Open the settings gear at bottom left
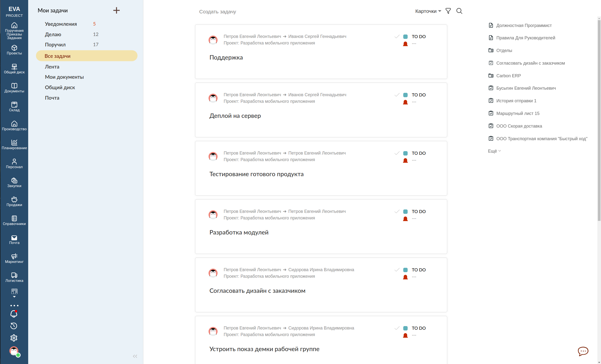This screenshot has width=601, height=364. coord(14,338)
